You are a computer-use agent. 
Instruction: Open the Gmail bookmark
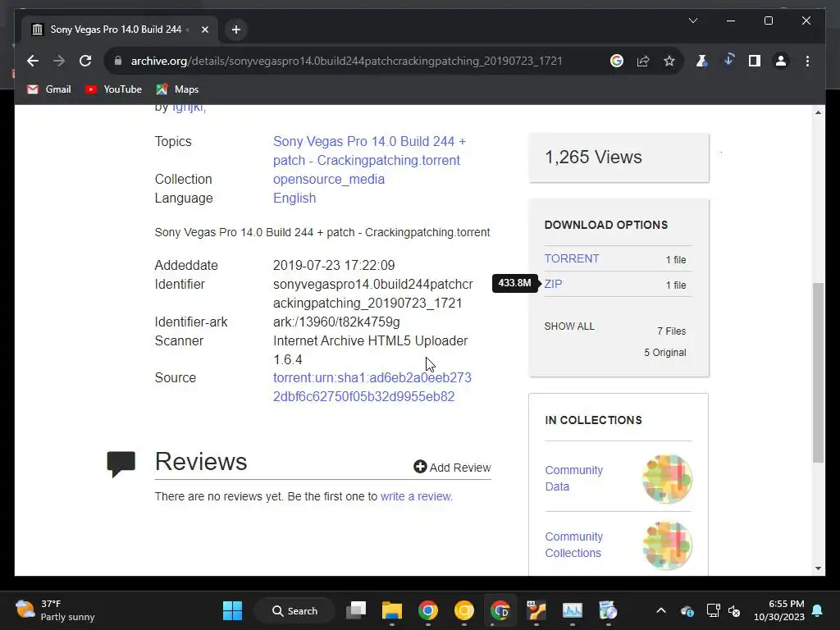[x=48, y=89]
